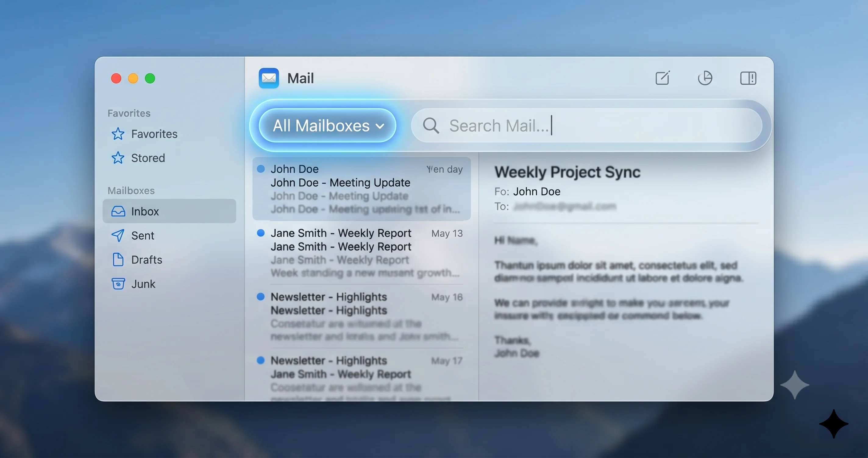
Task: Toggle the sidebar panel icon in toolbar
Action: pyautogui.click(x=748, y=78)
